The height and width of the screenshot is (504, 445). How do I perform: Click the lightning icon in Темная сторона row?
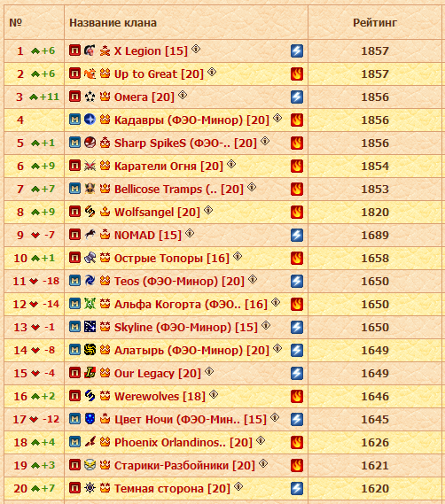[x=297, y=488]
